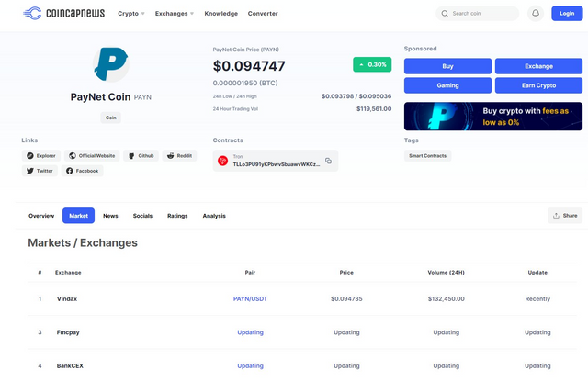
Task: Click the Updating pair link for BankCEX
Action: point(250,366)
